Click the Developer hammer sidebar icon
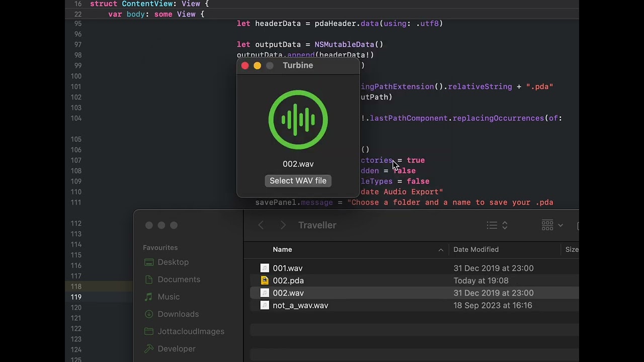Image resolution: width=644 pixels, height=362 pixels. point(148,349)
